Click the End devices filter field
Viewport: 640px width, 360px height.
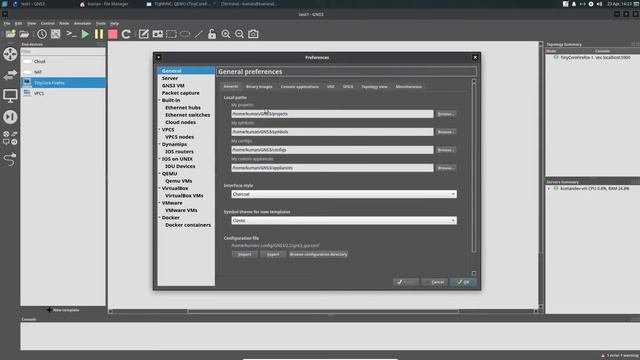(x=63, y=52)
